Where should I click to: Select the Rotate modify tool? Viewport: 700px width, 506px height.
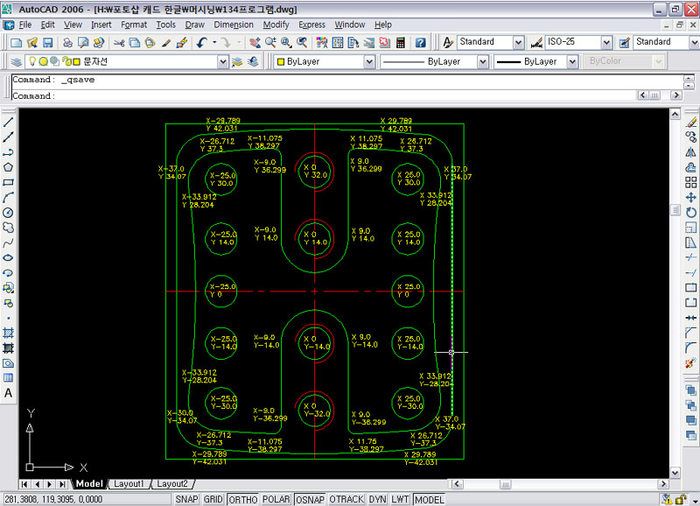click(x=691, y=213)
